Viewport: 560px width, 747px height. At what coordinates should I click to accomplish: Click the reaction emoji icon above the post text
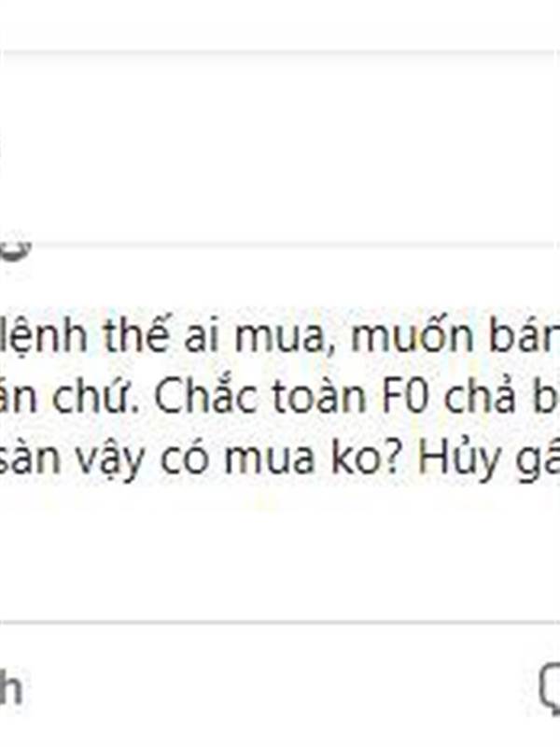[15, 248]
